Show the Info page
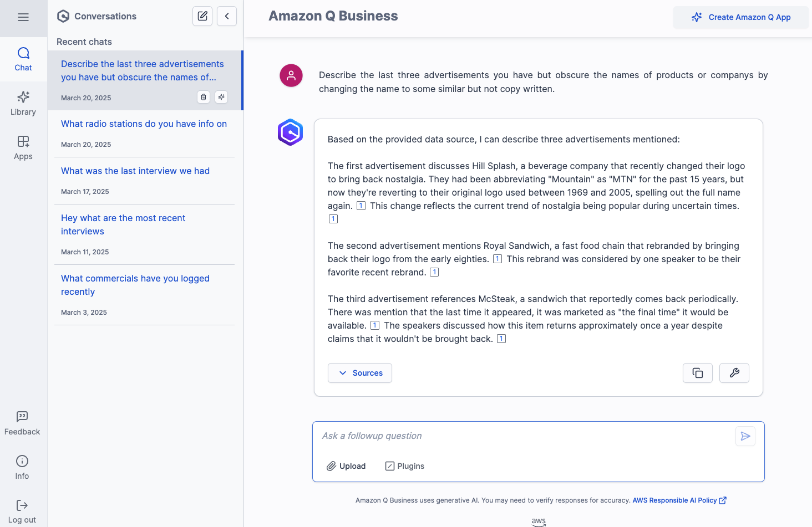Screen dimensions: 812x527 pyautogui.click(x=22, y=468)
